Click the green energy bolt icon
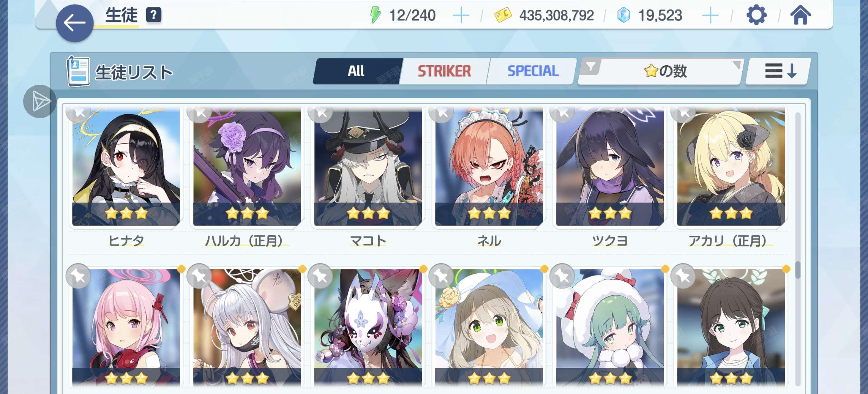This screenshot has width=868, height=394. 375,15
